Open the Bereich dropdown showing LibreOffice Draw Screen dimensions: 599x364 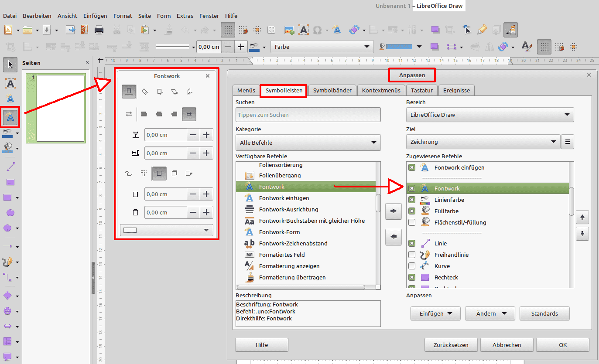pos(490,115)
